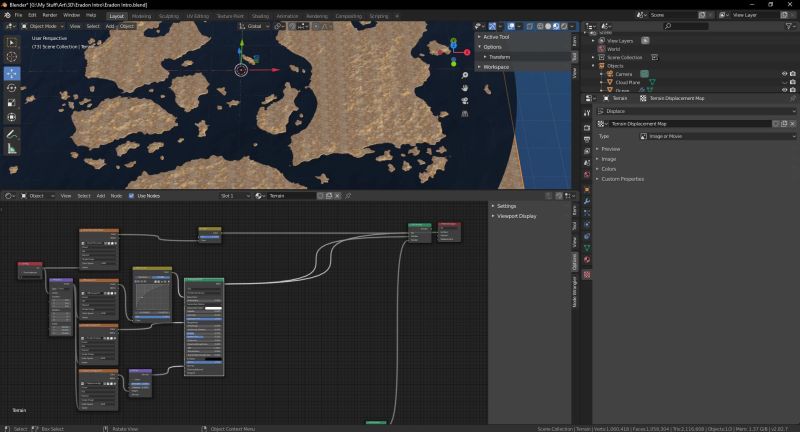The height and width of the screenshot is (432, 800).
Task: Switch to Rendered viewport shading
Action: point(564,26)
